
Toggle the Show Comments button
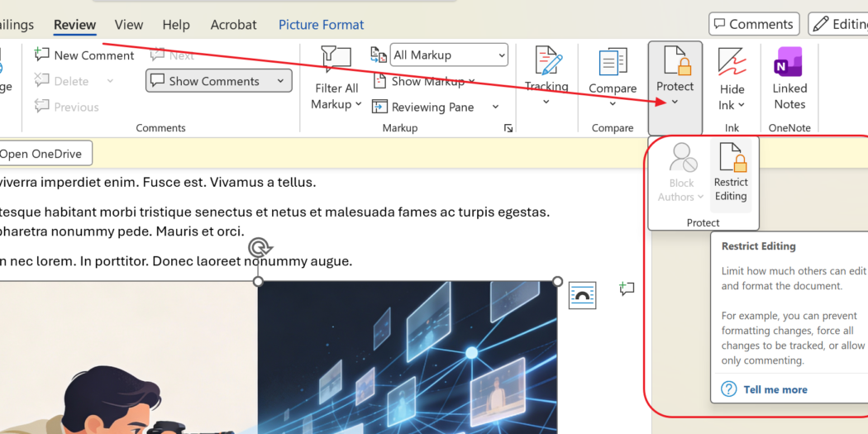tap(218, 81)
